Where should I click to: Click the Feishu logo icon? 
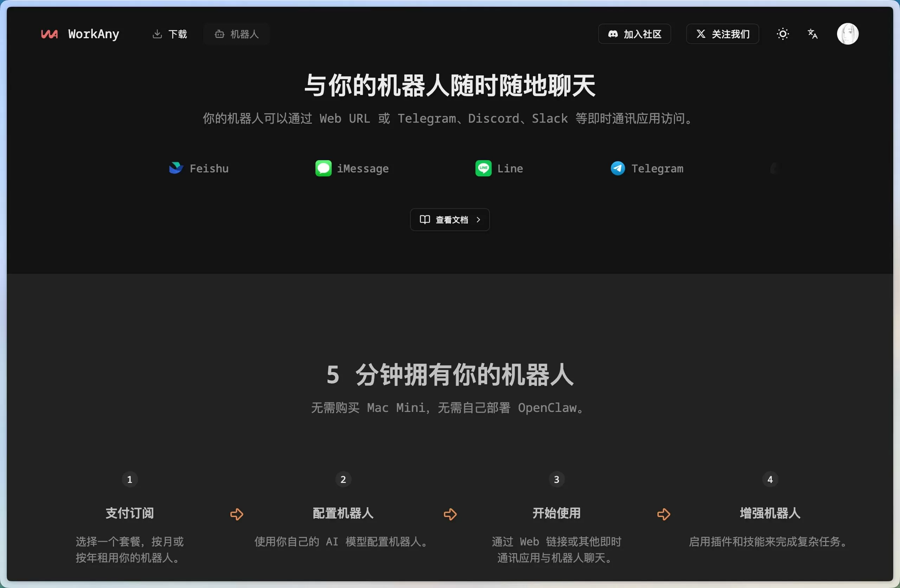tap(176, 168)
